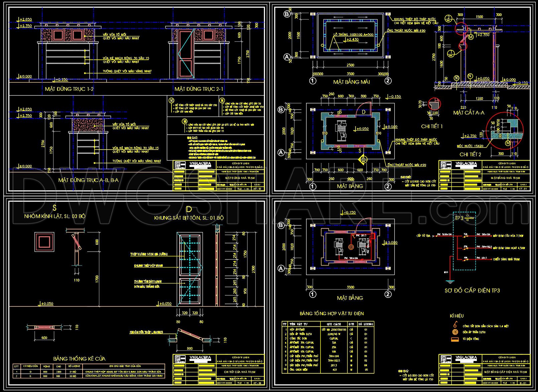Click the door D elevation drawing with cyan grid

tap(189, 269)
